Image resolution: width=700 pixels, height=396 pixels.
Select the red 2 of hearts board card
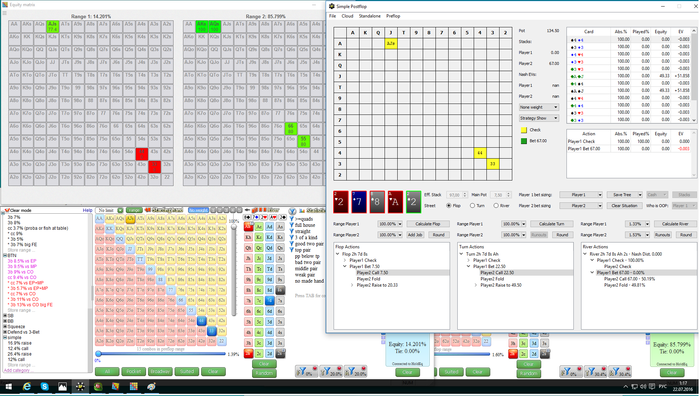(341, 202)
